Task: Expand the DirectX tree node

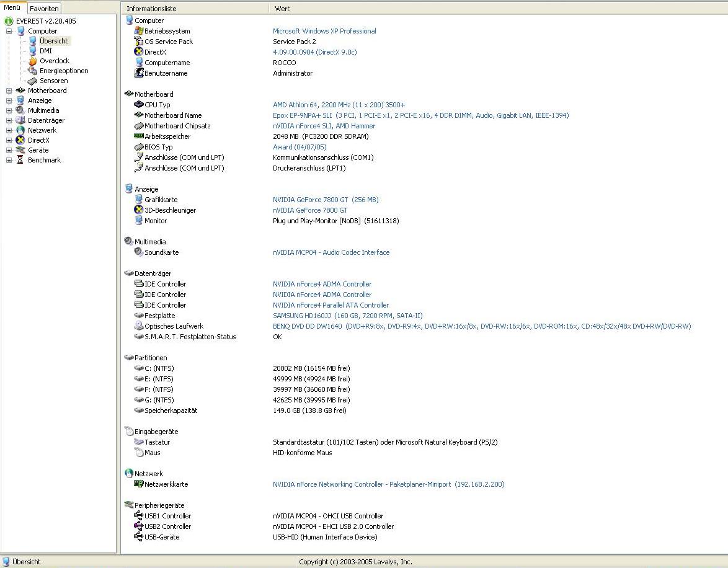Action: [x=9, y=140]
